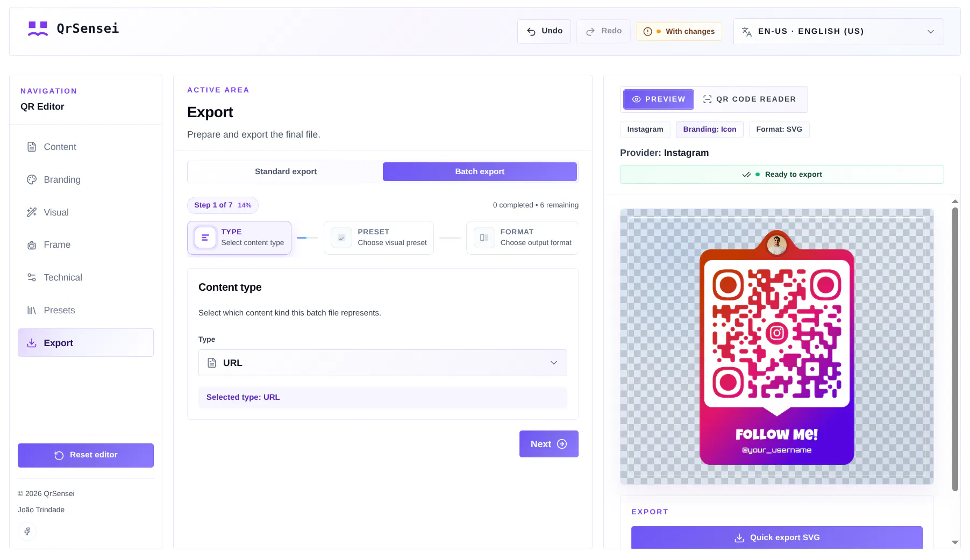Switch to the PREVIEW tab

(x=659, y=99)
